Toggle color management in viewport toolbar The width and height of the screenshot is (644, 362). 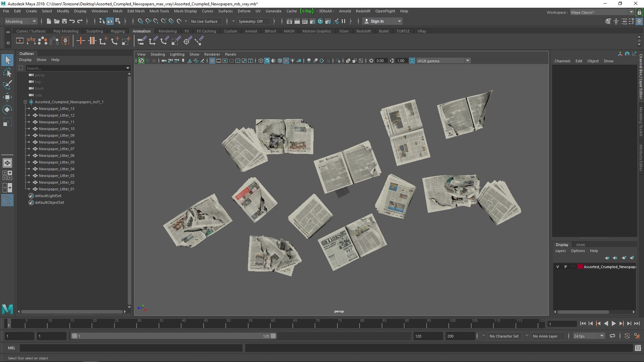pyautogui.click(x=412, y=61)
